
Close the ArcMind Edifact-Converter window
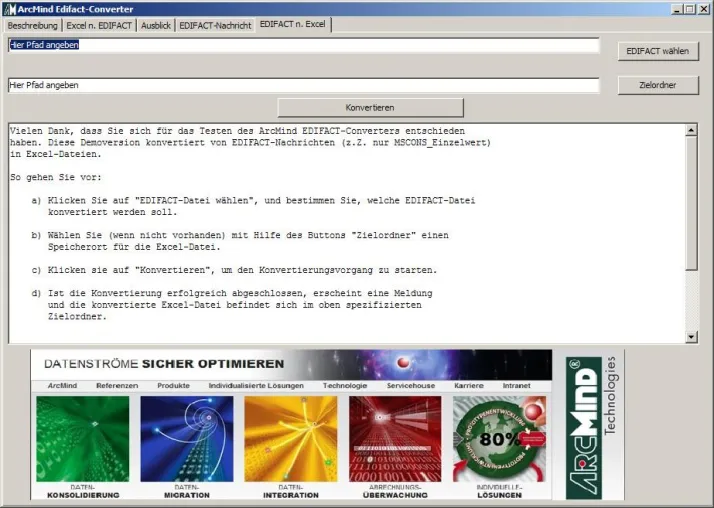click(x=703, y=9)
